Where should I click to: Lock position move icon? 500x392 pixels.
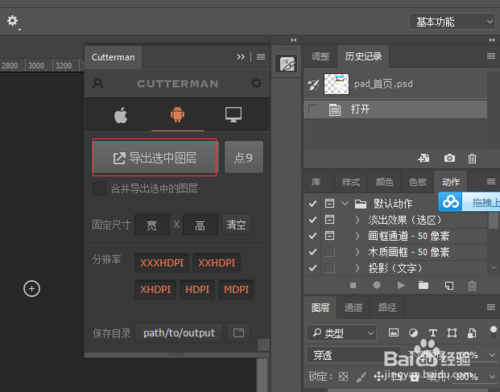[x=378, y=377]
